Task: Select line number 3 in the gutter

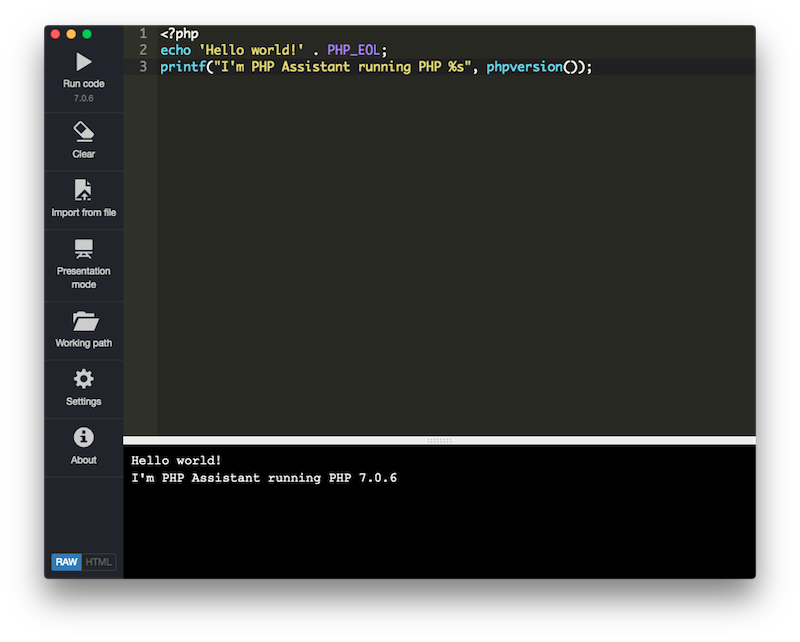Action: 142,66
